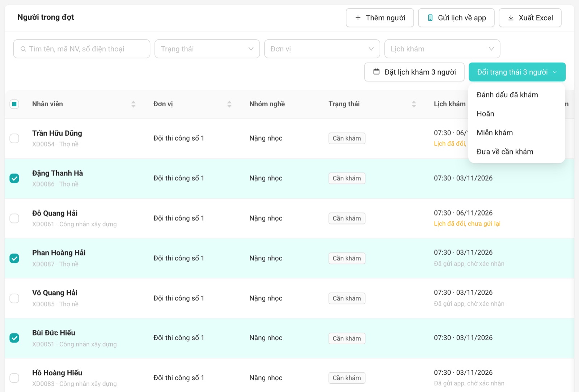Choose Hoãn from the status menu
Viewport: 579px width, 392px height.
coord(516,114)
